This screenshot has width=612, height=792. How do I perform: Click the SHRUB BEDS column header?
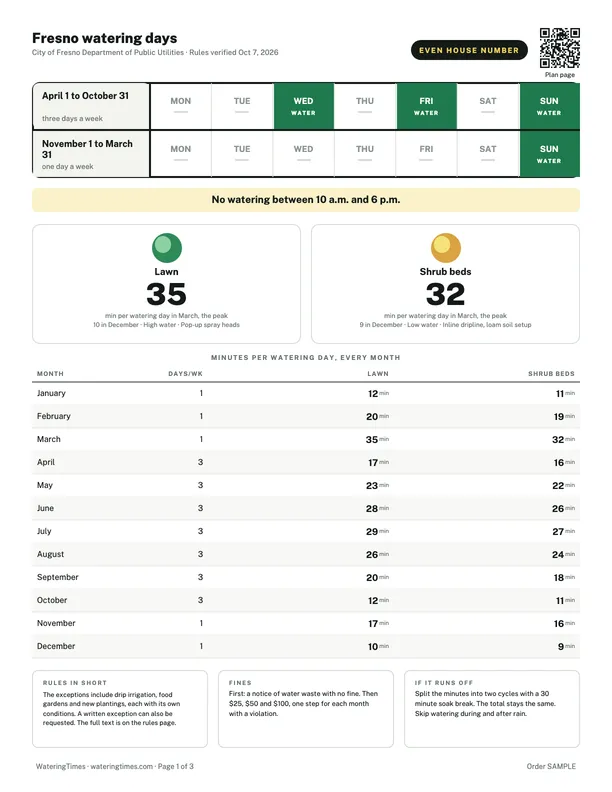551,374
